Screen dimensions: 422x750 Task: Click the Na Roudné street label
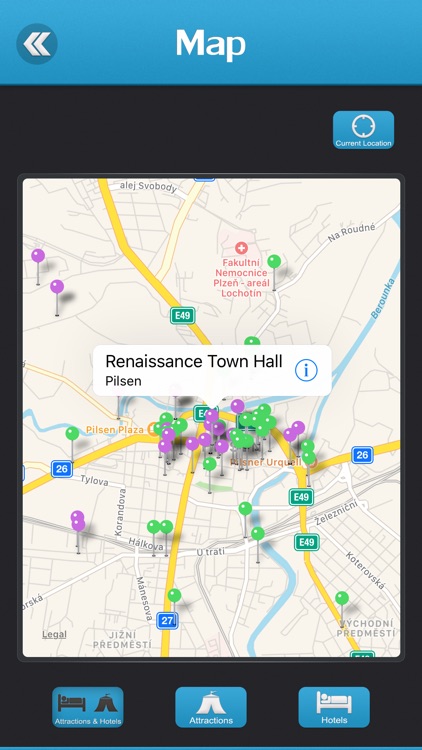(352, 232)
